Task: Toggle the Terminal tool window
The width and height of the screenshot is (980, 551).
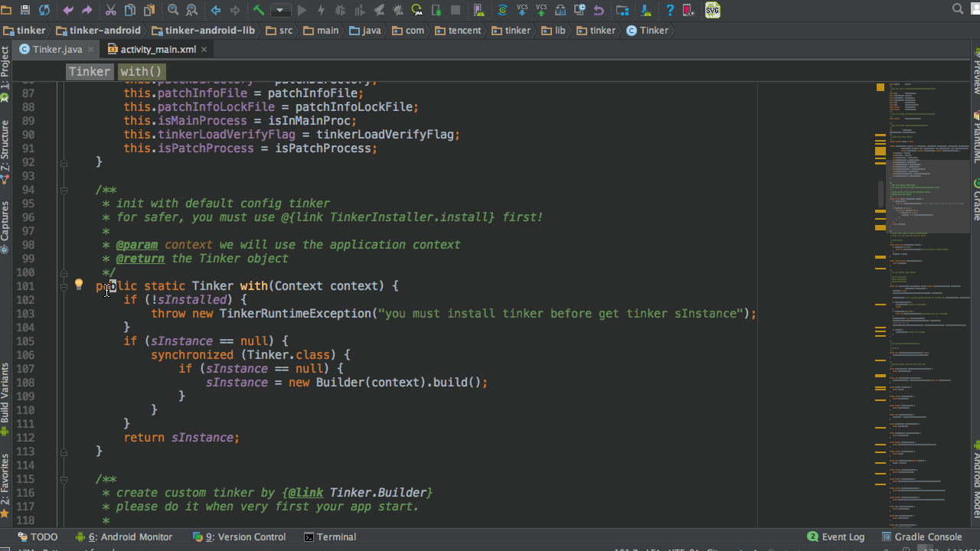Action: coord(329,536)
